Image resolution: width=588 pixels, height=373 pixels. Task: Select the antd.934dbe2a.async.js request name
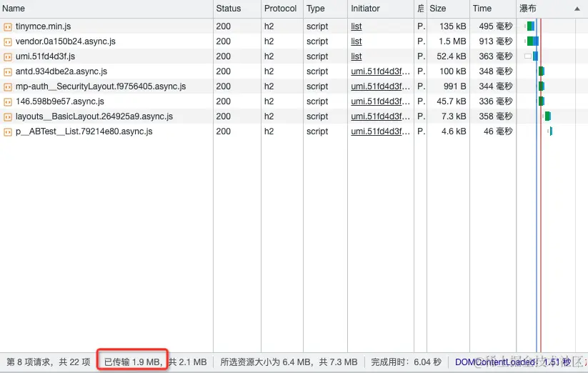tap(61, 71)
